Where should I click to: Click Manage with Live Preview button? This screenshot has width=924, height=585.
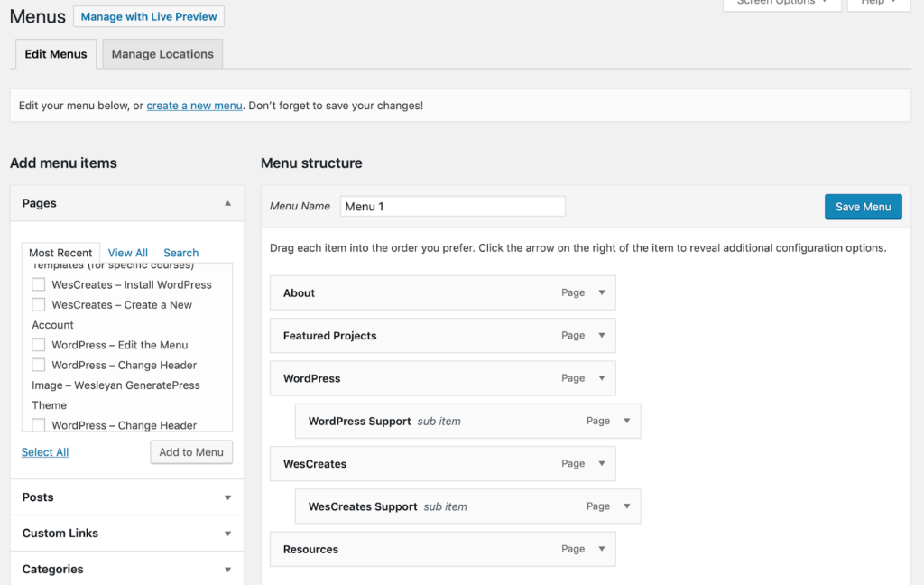149,16
